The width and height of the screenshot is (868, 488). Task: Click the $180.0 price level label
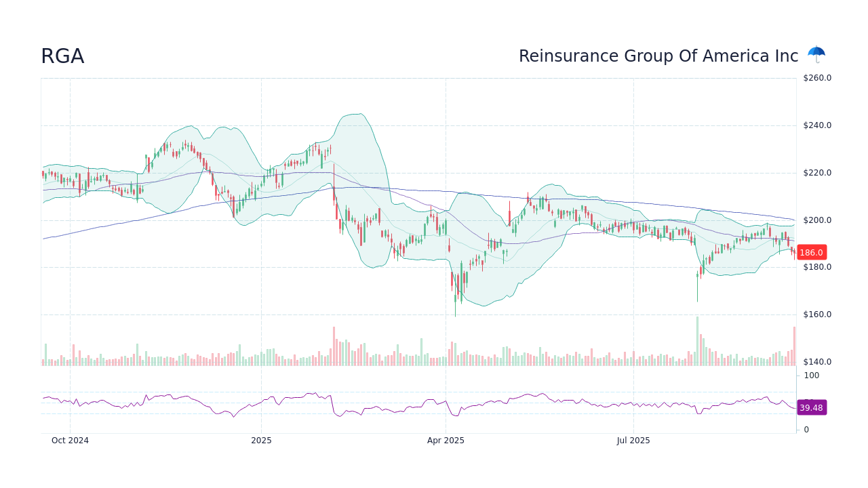pos(816,267)
